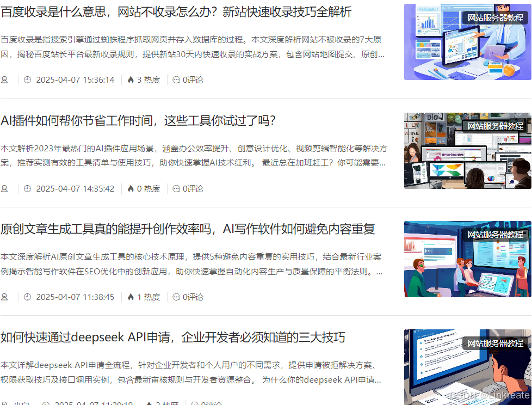Image resolution: width=532 pixels, height=405 pixels.
Task: Click the clock icon beside 2025-04-07 15:36:14
Action: (x=28, y=80)
